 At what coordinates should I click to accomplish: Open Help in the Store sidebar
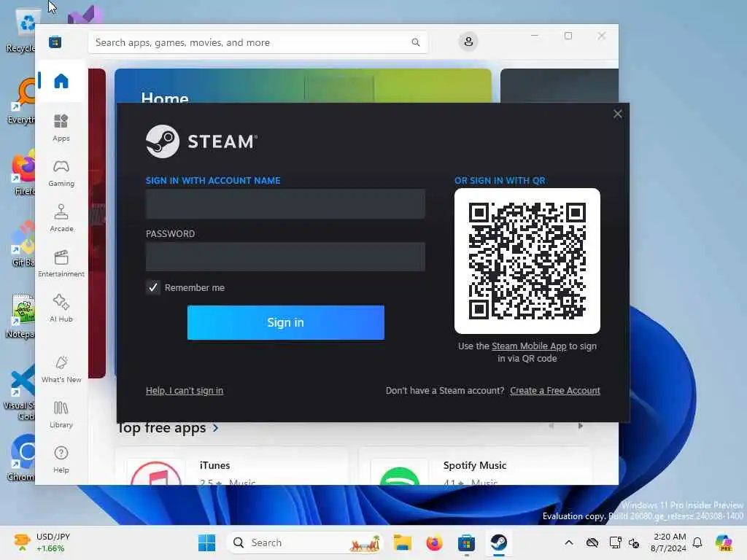coord(61,459)
